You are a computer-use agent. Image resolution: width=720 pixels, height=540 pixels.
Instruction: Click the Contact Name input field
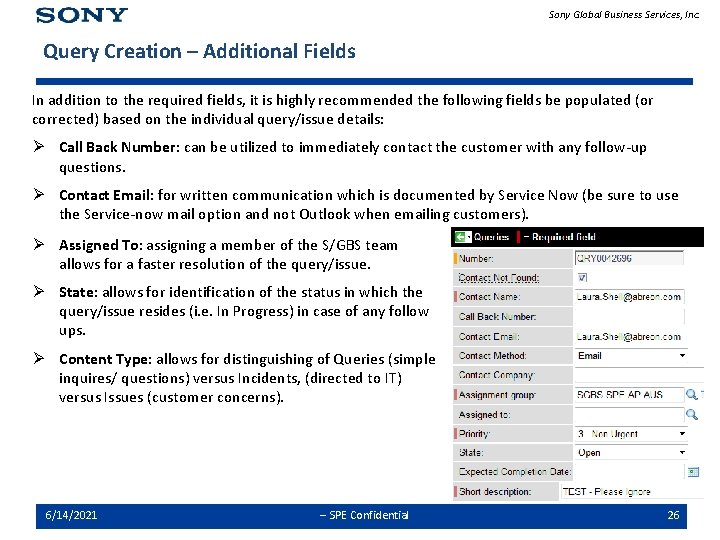tap(629, 297)
